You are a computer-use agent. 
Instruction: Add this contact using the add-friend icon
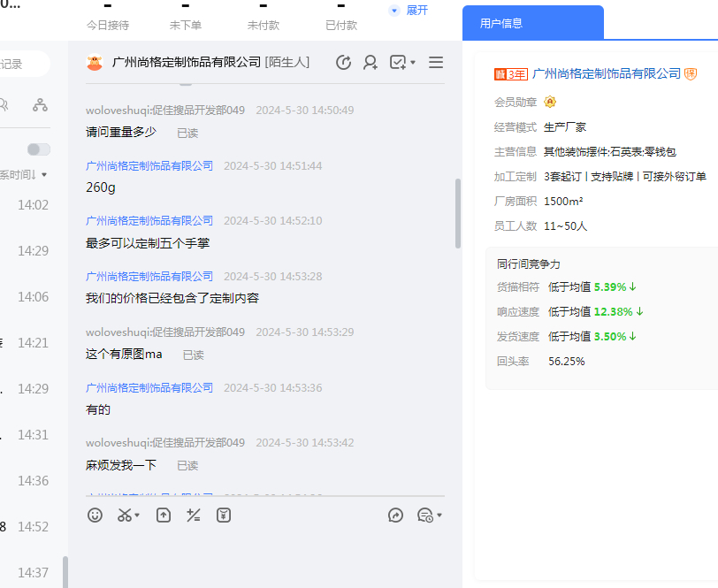370,62
